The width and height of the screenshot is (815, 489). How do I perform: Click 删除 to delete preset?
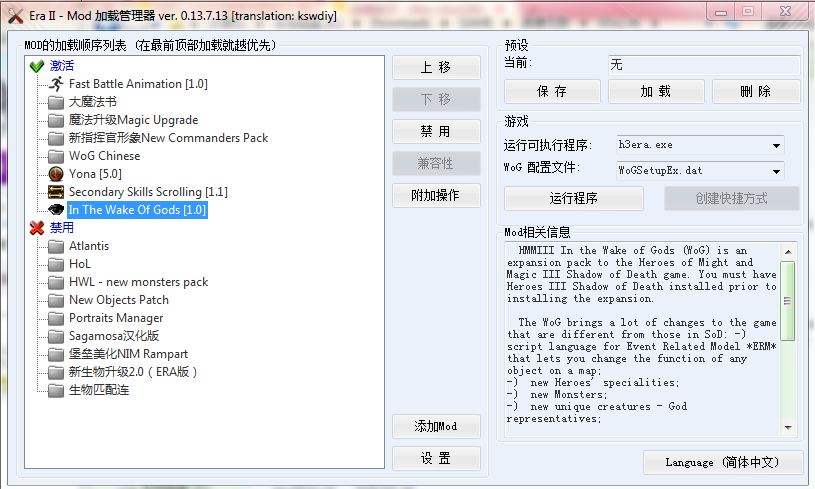click(x=756, y=92)
